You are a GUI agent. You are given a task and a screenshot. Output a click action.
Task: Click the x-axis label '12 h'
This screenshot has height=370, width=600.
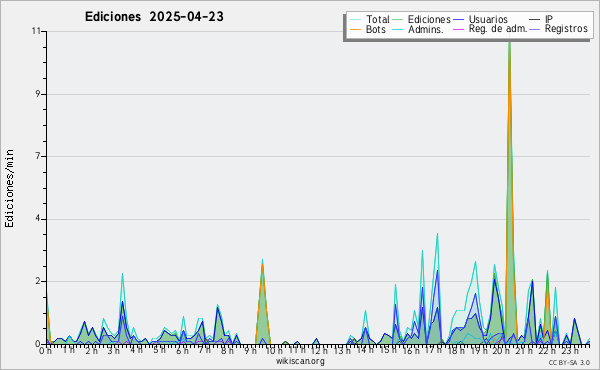pyautogui.click(x=319, y=350)
